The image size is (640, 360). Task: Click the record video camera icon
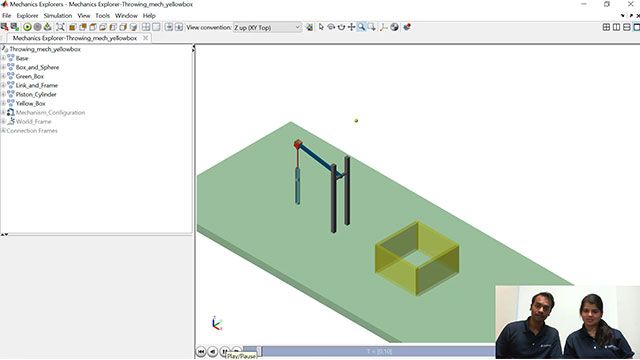point(407,27)
